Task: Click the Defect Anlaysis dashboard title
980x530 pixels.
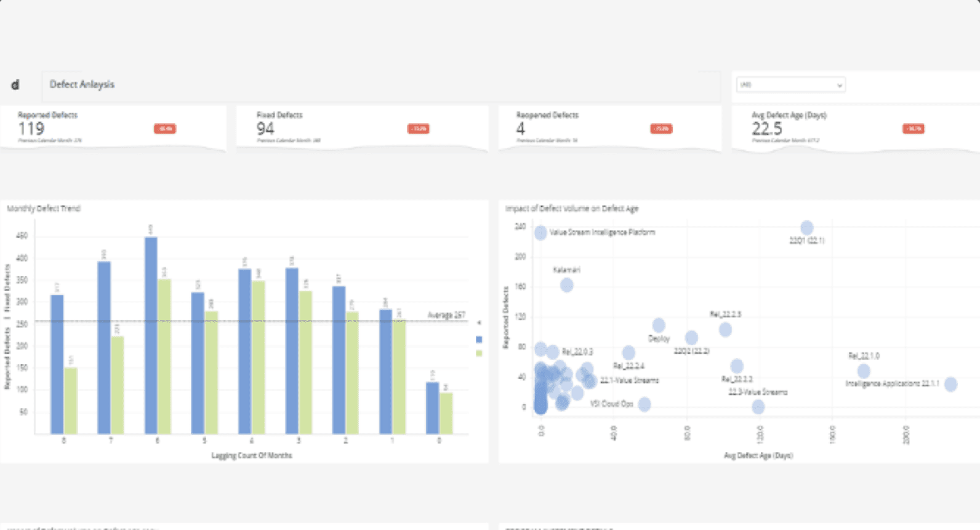Action: tap(82, 84)
